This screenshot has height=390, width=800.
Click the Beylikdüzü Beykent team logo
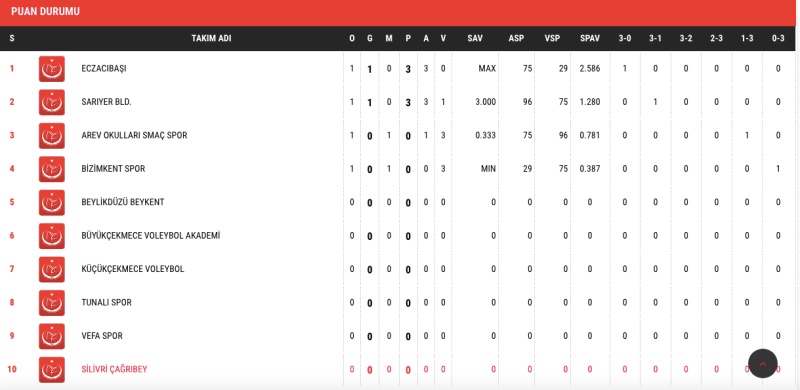click(52, 202)
